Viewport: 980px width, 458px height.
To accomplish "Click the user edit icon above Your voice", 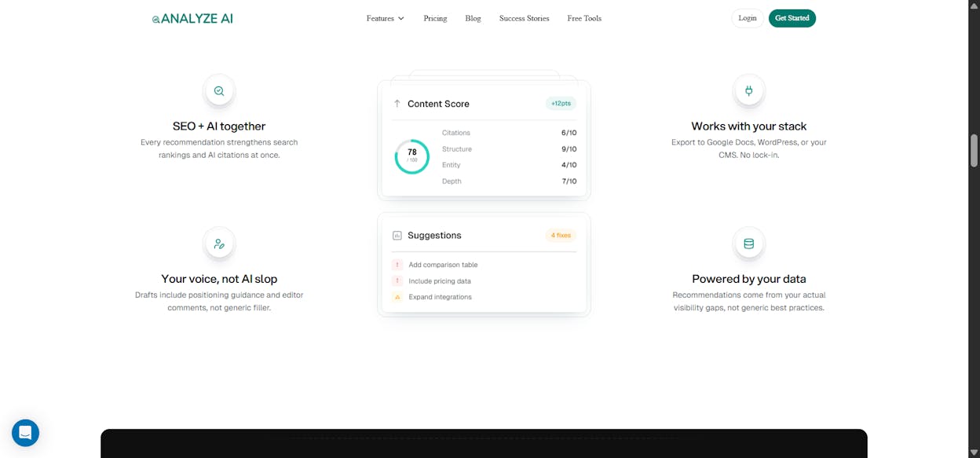I will (x=219, y=244).
